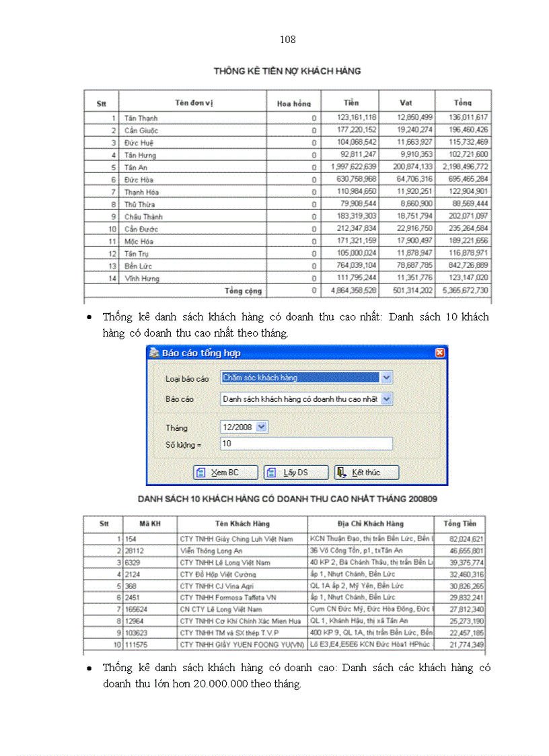The image size is (549, 756).
Task: Click the Tên Khách Hàng column header
Action: tap(242, 524)
